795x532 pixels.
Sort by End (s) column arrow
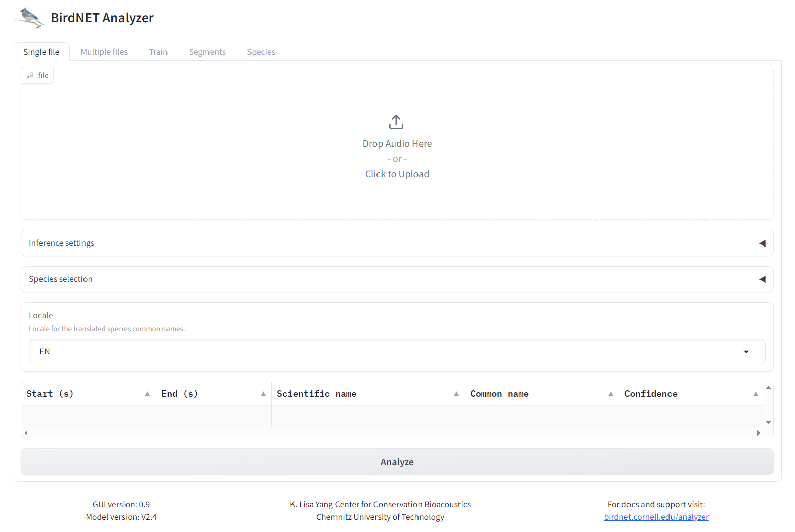(x=263, y=394)
